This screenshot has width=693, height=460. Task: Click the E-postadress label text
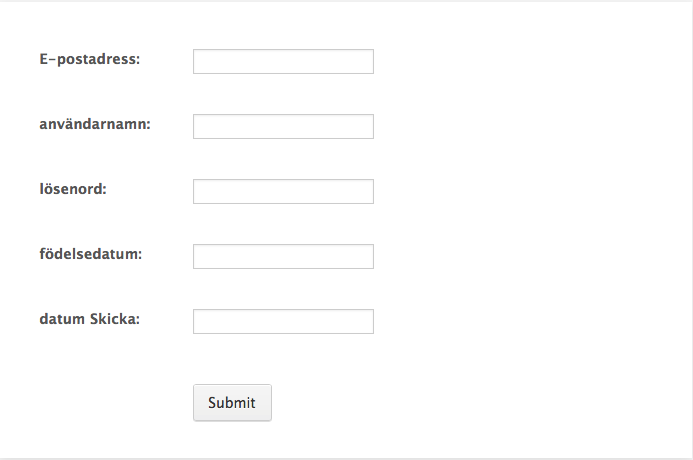click(89, 59)
